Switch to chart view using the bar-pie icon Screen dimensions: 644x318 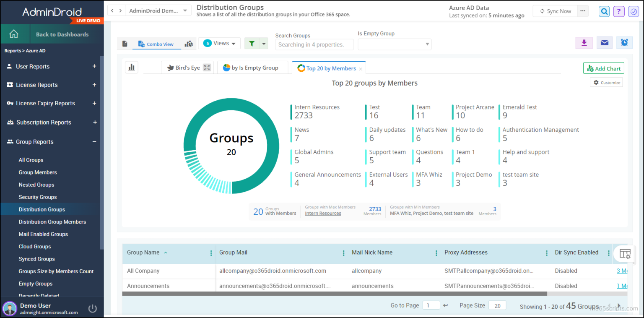coord(189,43)
